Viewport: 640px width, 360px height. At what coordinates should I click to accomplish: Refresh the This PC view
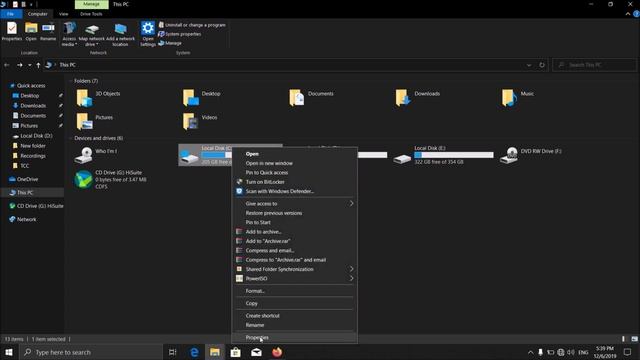point(542,65)
